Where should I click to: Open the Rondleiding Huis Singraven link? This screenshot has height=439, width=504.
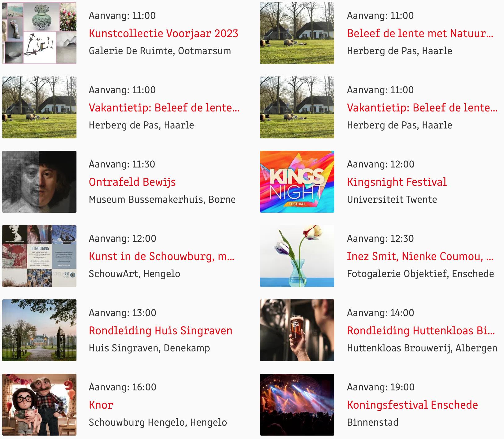[x=160, y=331]
